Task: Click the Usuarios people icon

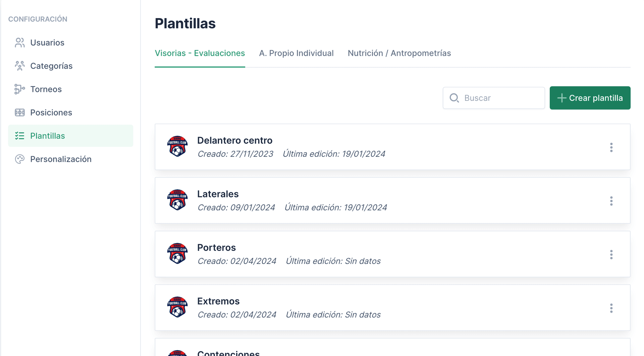Action: pos(19,43)
